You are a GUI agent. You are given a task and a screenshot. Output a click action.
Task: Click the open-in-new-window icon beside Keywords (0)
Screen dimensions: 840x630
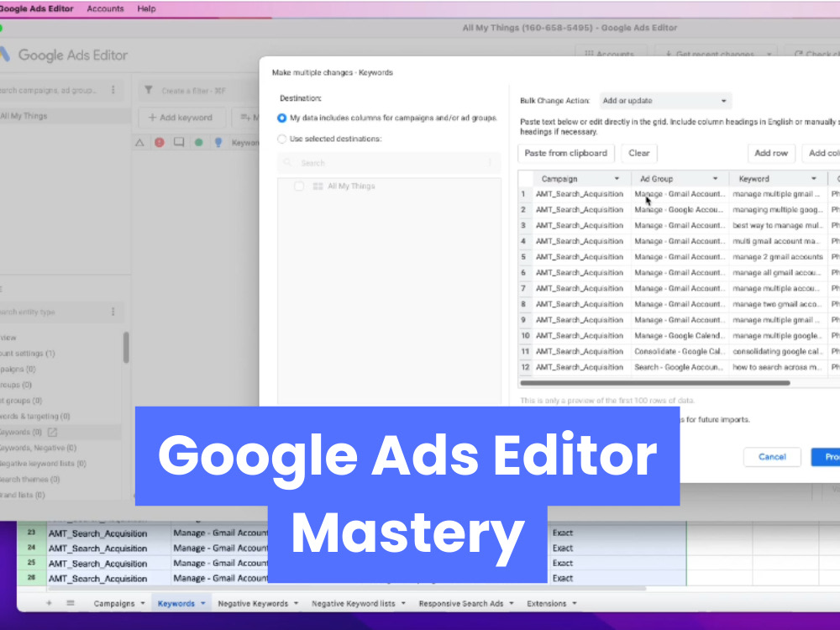pos(52,432)
